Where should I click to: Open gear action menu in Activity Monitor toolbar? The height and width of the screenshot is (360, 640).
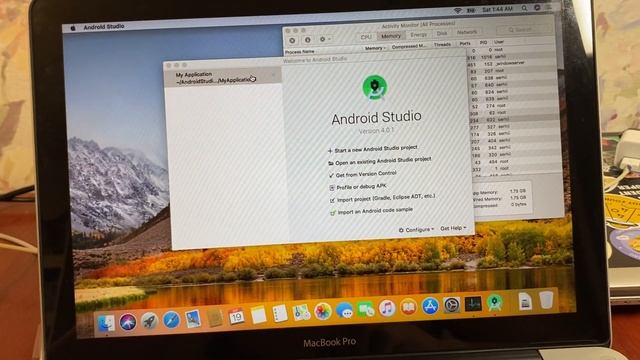click(x=325, y=39)
